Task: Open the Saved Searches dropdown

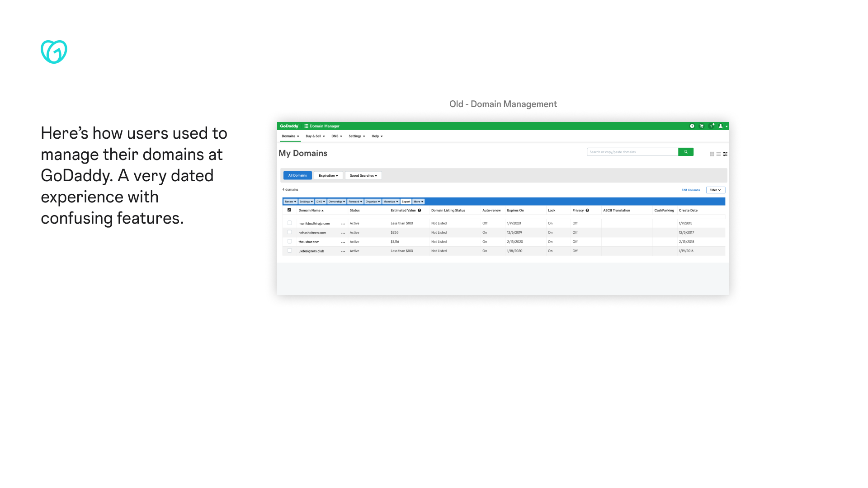Action: [363, 175]
